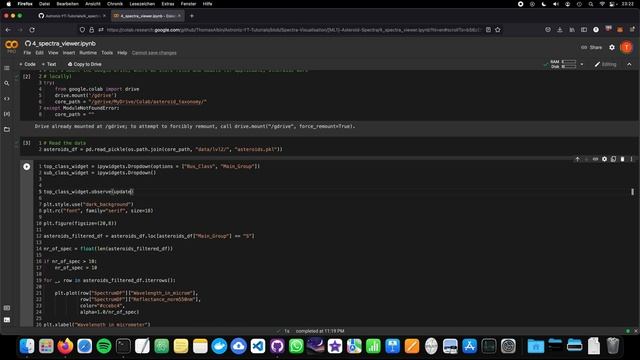
Task: Open the Help menu in Colab
Action: pos(122,53)
